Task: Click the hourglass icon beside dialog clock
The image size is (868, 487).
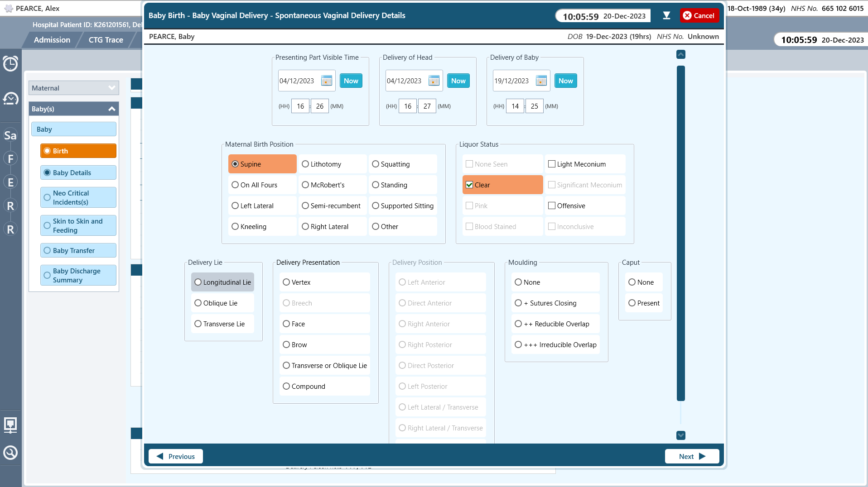Action: (x=666, y=15)
